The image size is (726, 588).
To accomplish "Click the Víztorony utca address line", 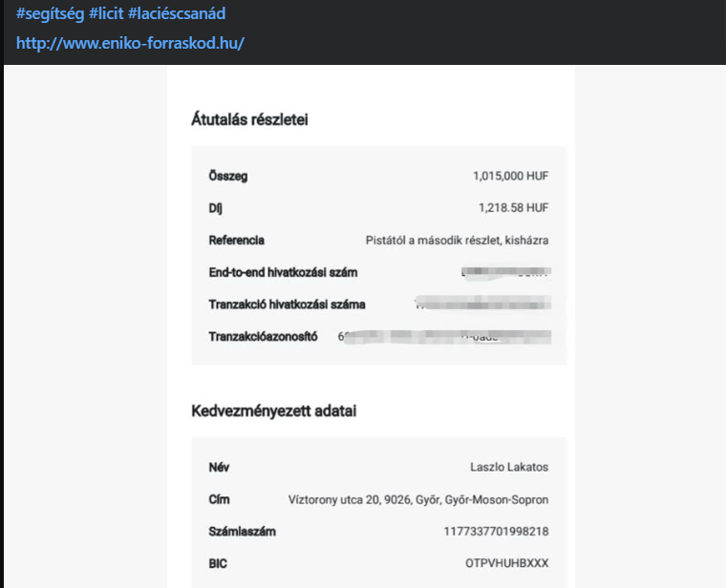I will (x=418, y=499).
